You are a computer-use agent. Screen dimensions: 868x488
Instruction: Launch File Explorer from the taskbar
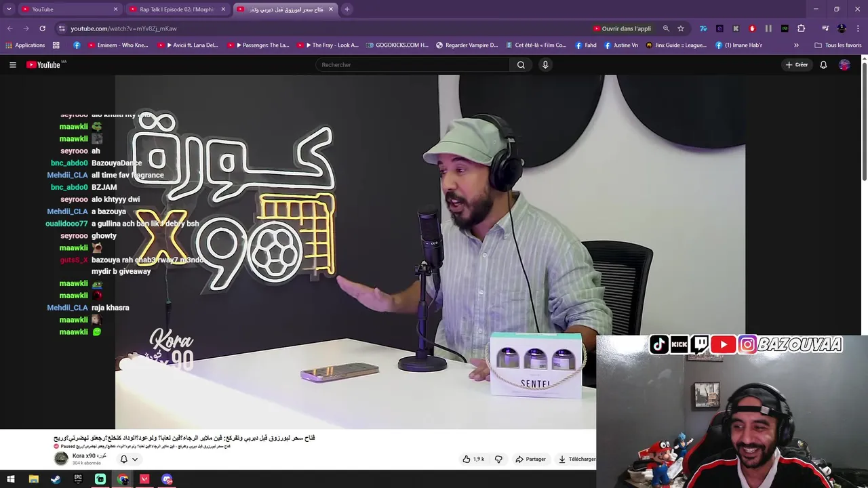(33, 479)
